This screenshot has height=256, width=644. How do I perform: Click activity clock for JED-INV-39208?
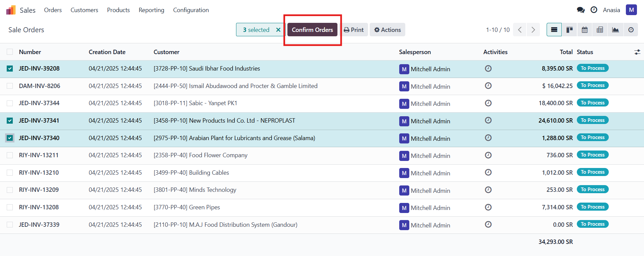[488, 69]
